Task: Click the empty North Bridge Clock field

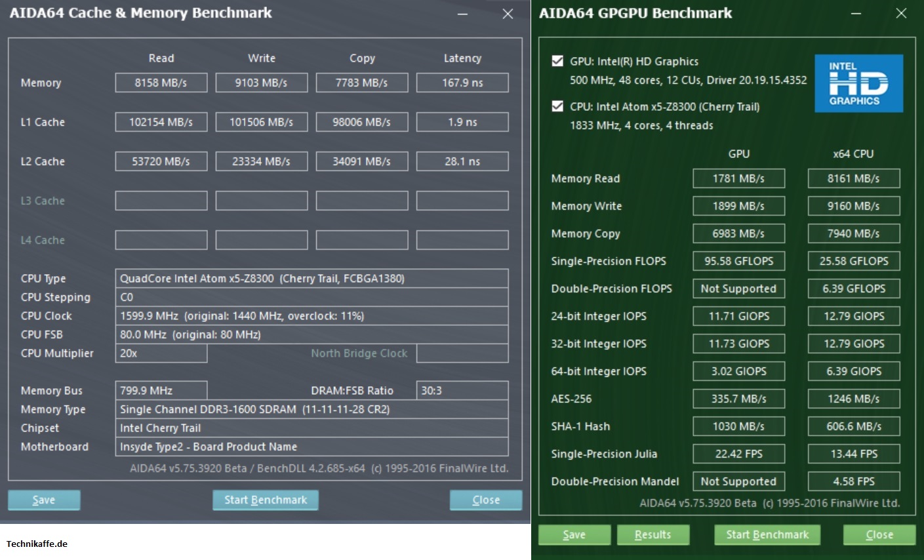Action: (x=462, y=353)
